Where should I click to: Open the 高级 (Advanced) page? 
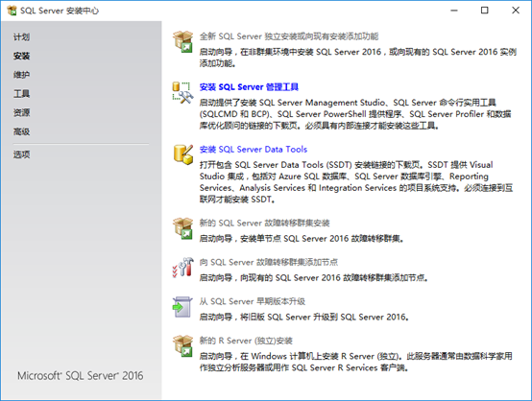click(21, 131)
